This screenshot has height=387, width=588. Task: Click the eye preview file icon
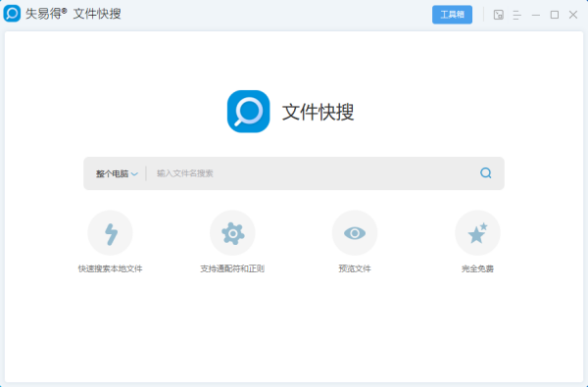point(355,233)
